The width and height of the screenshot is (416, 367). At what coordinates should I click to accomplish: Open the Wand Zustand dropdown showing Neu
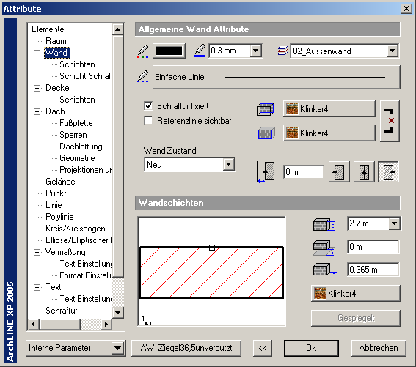pos(228,165)
